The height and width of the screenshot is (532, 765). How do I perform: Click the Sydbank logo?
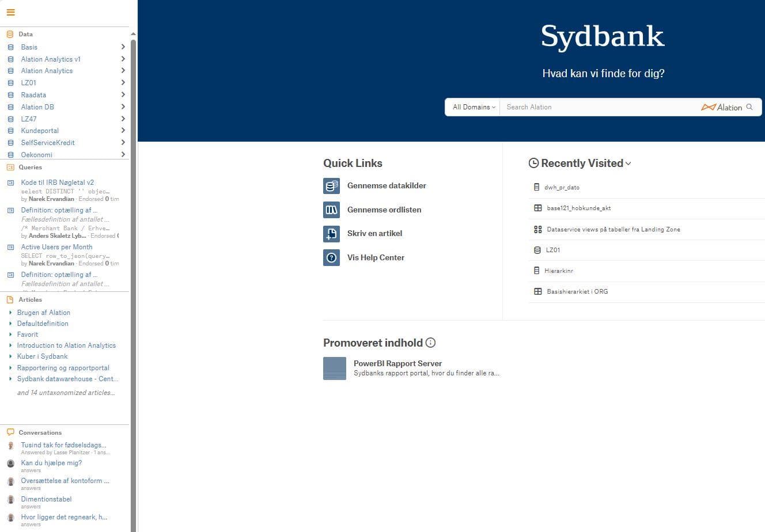click(603, 36)
